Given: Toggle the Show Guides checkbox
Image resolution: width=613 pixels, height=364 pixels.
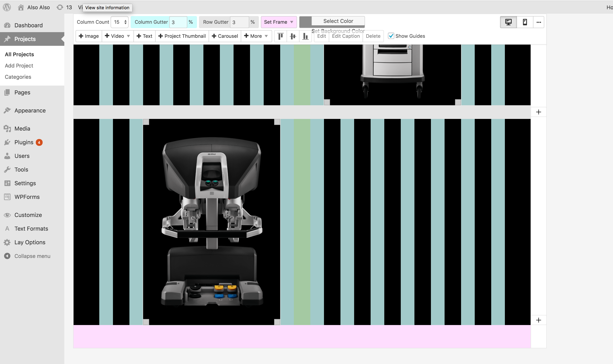Looking at the screenshot, I should tap(391, 36).
